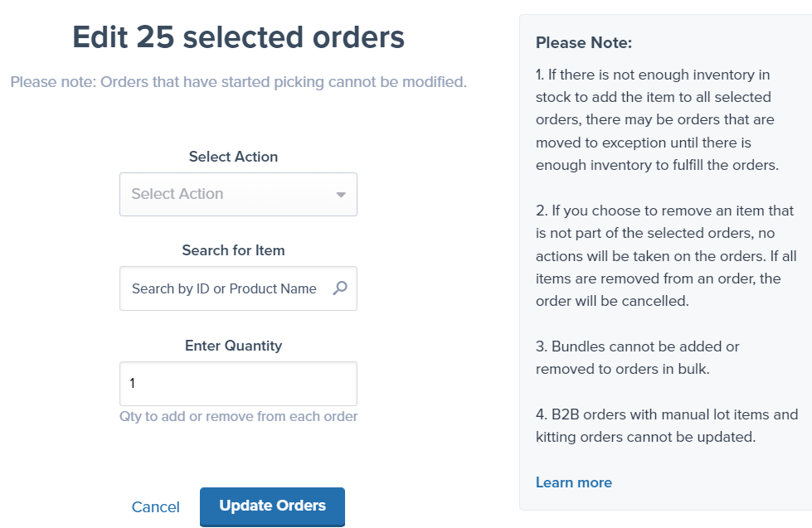Image resolution: width=812 pixels, height=528 pixels.
Task: Expand the Select Action chevron arrow
Action: click(341, 194)
